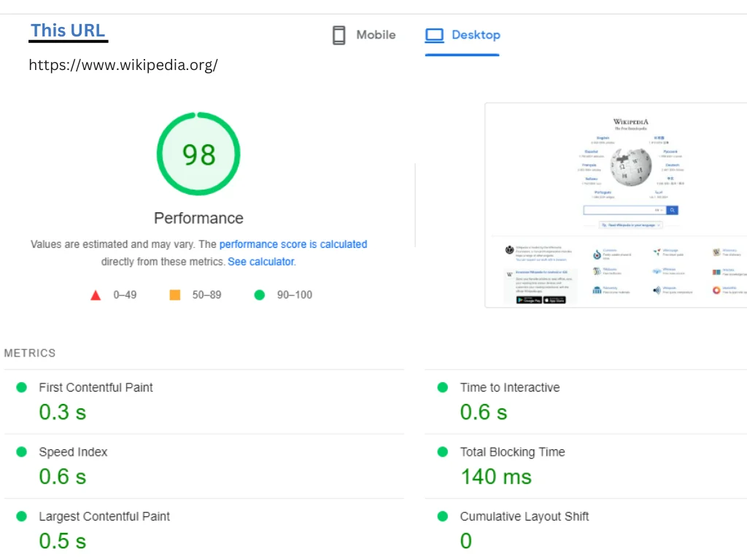Click the red triangle 0–49 legend icon
This screenshot has height=560, width=747.
pos(96,295)
